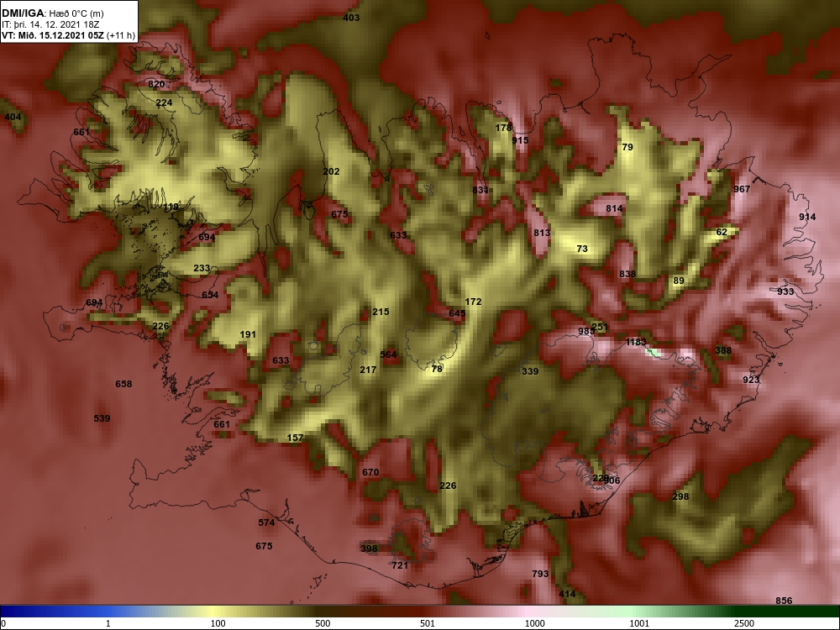This screenshot has width=840, height=630.
Task: Click the map value 202
Action: [x=331, y=171]
